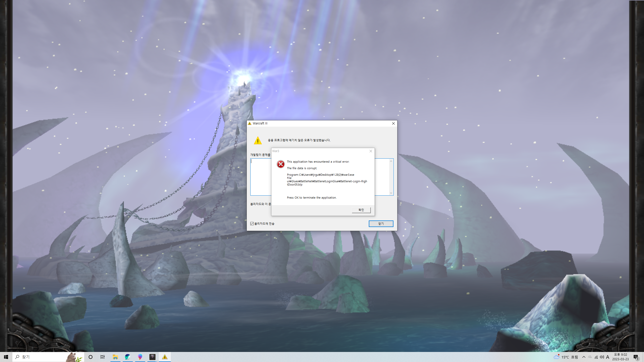
Task: Click scrollbar down arrow in report text box
Action: coord(391,193)
